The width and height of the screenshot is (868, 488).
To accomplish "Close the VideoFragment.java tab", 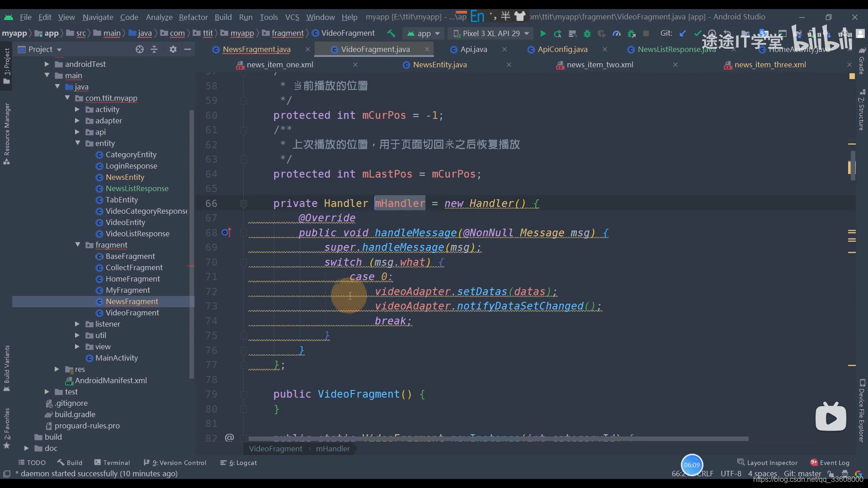I will pyautogui.click(x=427, y=49).
